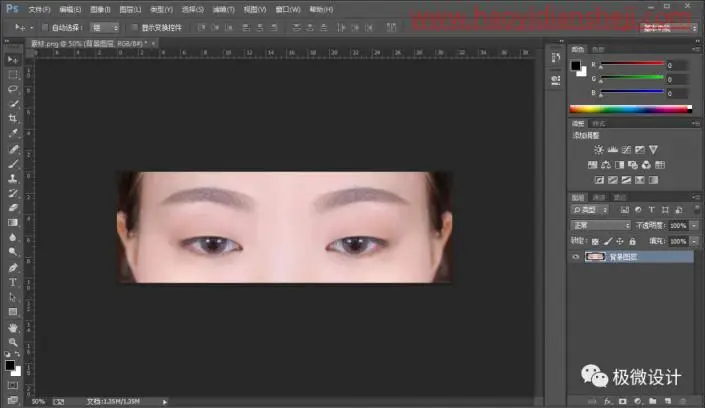
Task: Toggle the 显示变换控件 transform controls checkbox
Action: (134, 27)
